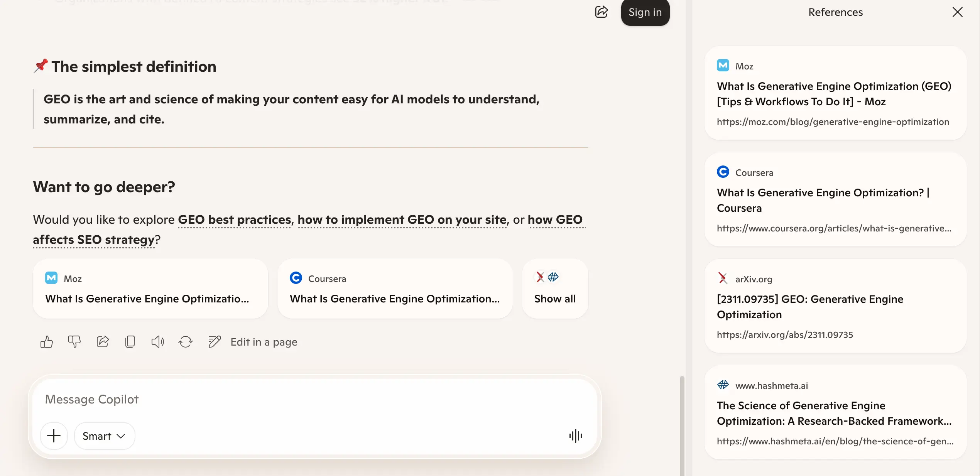Follow how to implement GEO on your site
Screen dimensions: 980x476
click(x=402, y=219)
